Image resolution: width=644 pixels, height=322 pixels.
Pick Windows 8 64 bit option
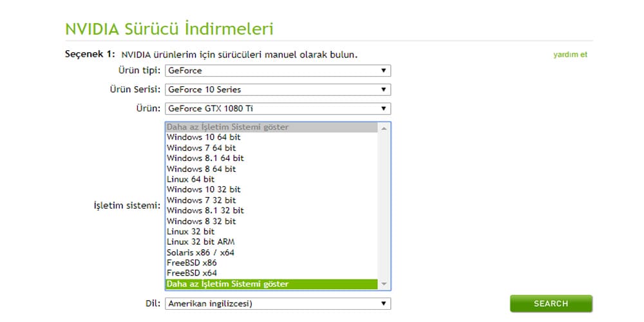click(201, 169)
